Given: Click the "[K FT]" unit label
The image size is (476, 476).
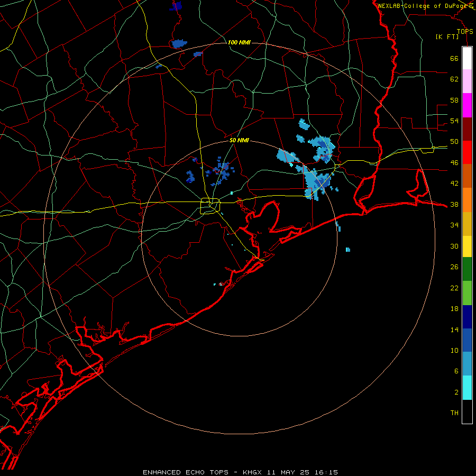Looking at the screenshot, I should pos(447,37).
